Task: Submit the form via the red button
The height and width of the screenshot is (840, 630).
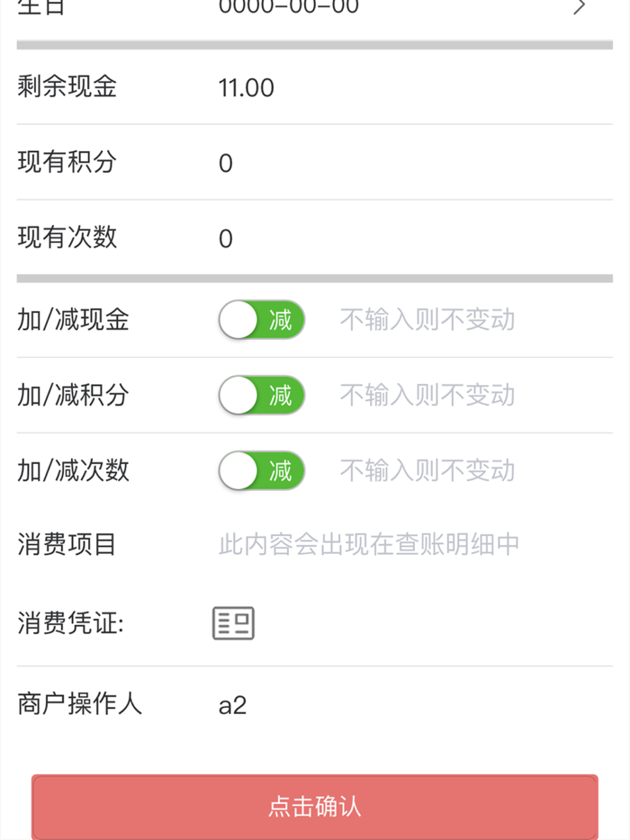Action: click(315, 808)
